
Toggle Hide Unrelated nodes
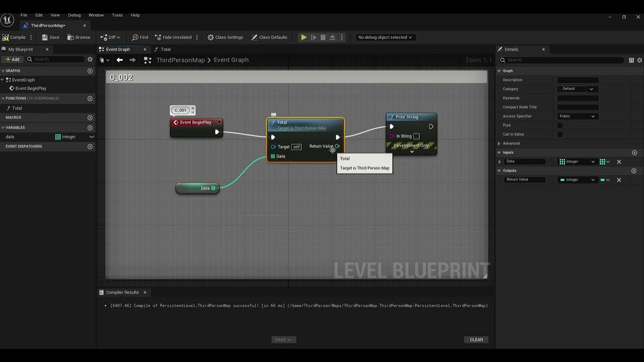point(173,37)
